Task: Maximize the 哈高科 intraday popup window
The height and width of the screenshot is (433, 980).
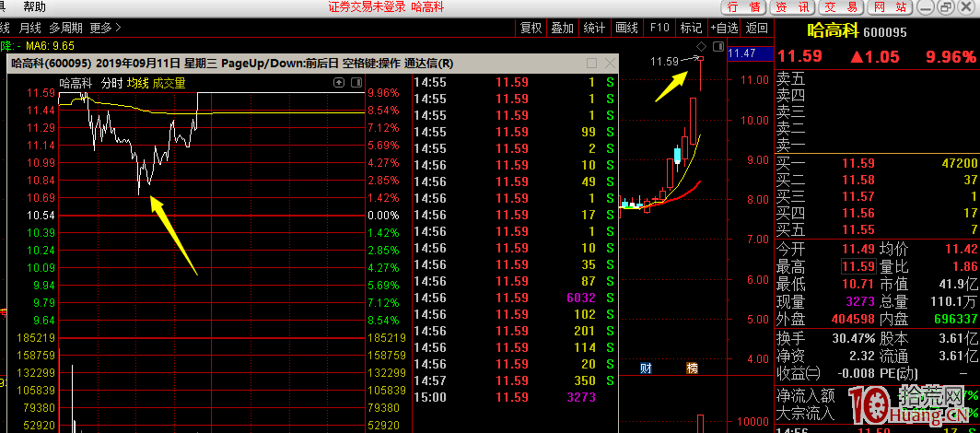Action: tap(592, 63)
